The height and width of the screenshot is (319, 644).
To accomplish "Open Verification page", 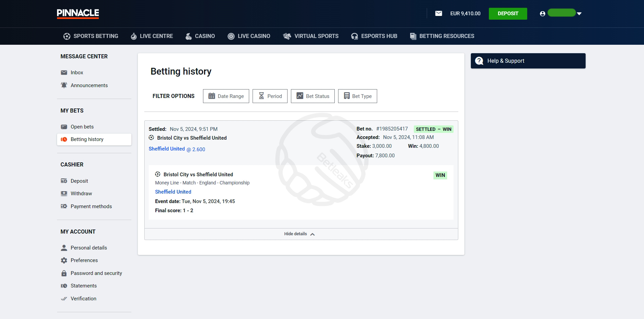I will tap(83, 299).
